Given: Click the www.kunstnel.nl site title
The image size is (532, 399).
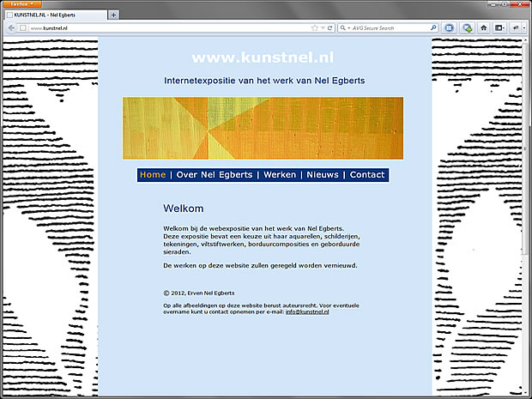Looking at the screenshot, I should [263, 57].
